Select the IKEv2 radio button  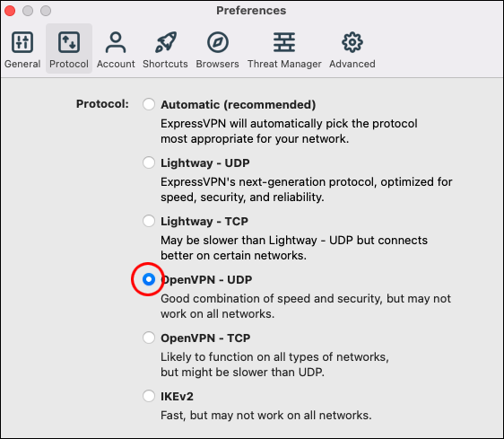point(149,396)
